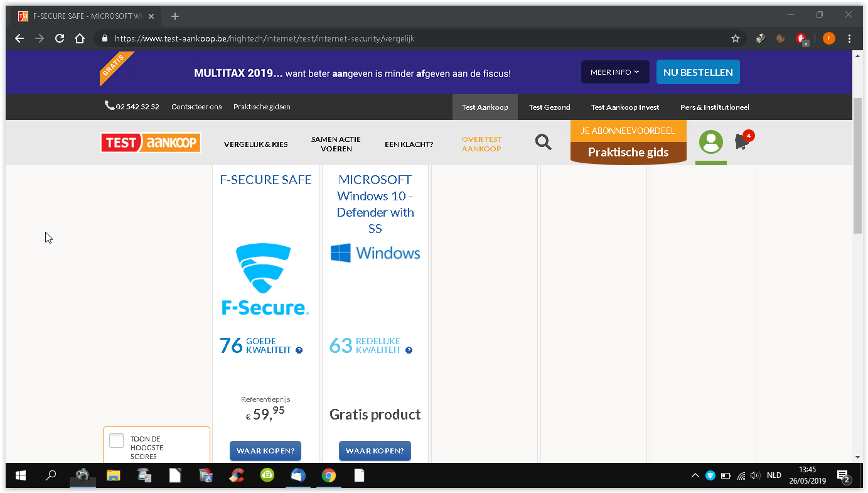Screen dimensions: 868x493
Task: Open the site search magnifier
Action: 544,142
